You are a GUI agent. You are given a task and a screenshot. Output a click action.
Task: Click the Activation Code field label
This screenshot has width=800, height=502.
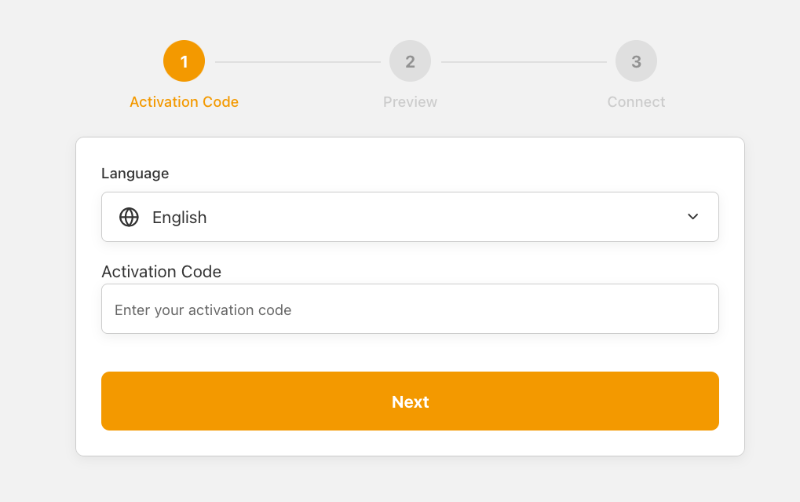161,271
